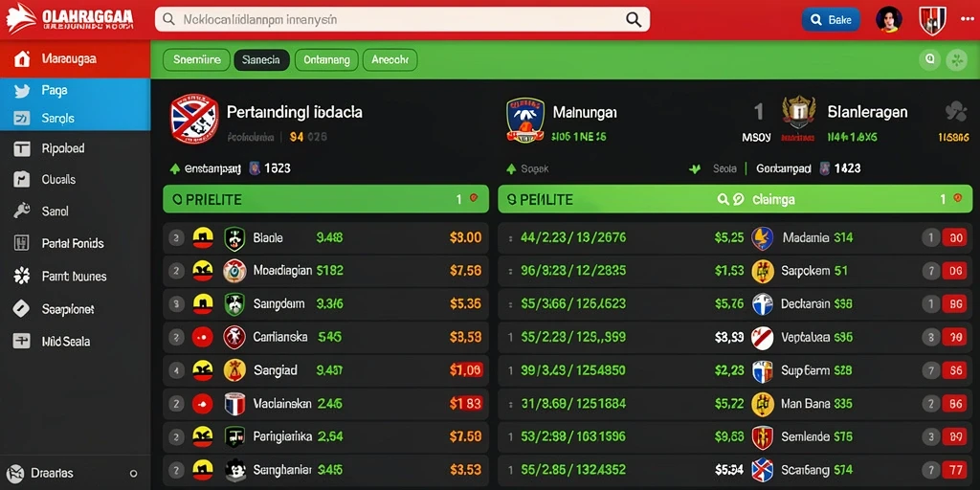Click the red color dot in the Maclainskan row

tap(203, 404)
